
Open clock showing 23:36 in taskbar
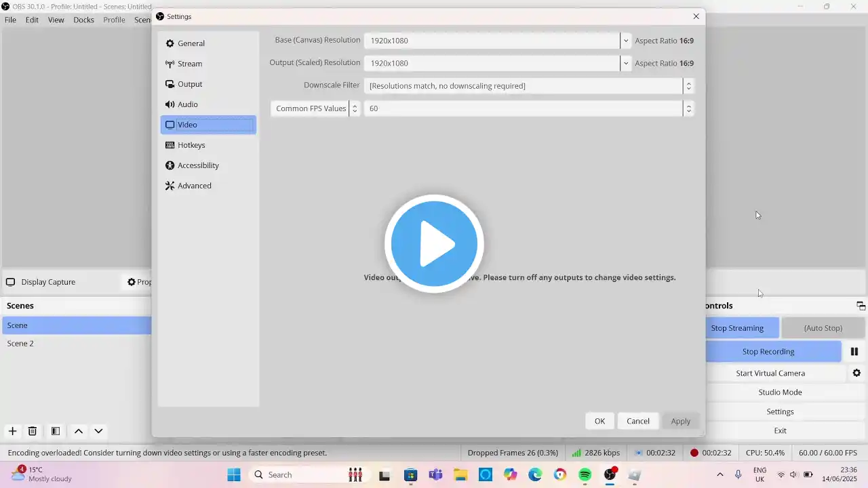[x=840, y=474]
